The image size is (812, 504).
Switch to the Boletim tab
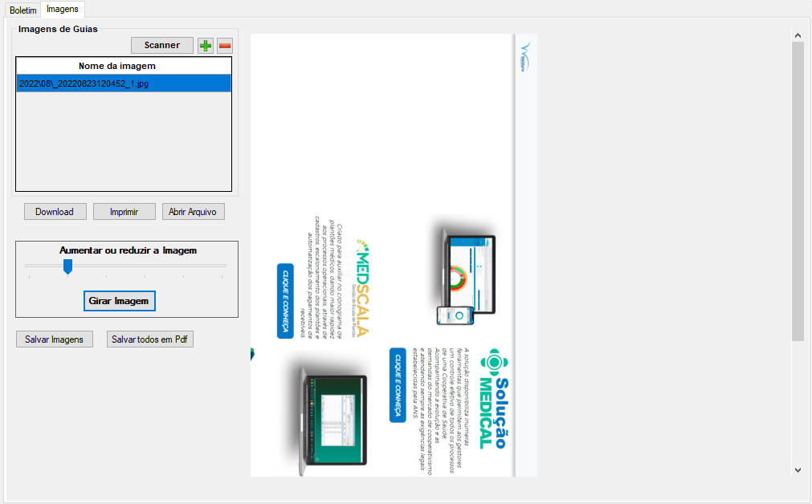(22, 10)
